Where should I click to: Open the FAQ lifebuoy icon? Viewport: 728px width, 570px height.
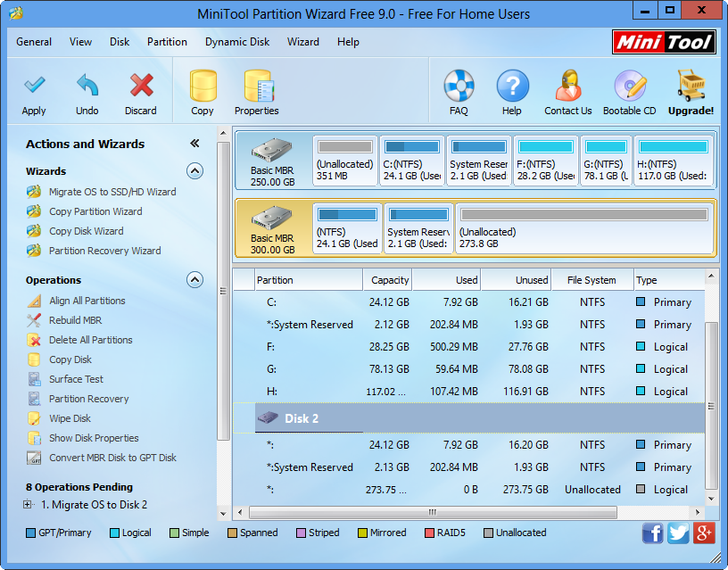click(x=459, y=86)
